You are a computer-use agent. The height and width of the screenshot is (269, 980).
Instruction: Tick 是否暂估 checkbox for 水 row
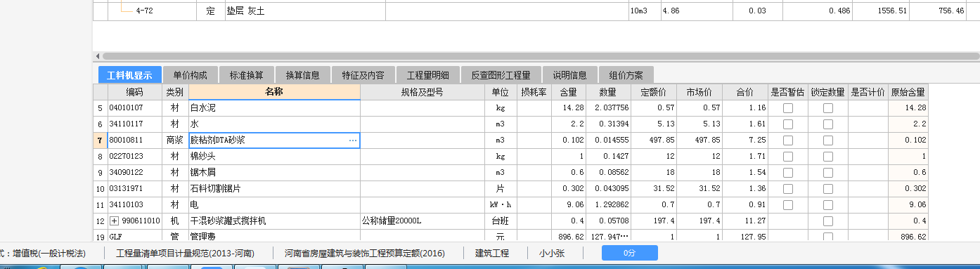788,124
